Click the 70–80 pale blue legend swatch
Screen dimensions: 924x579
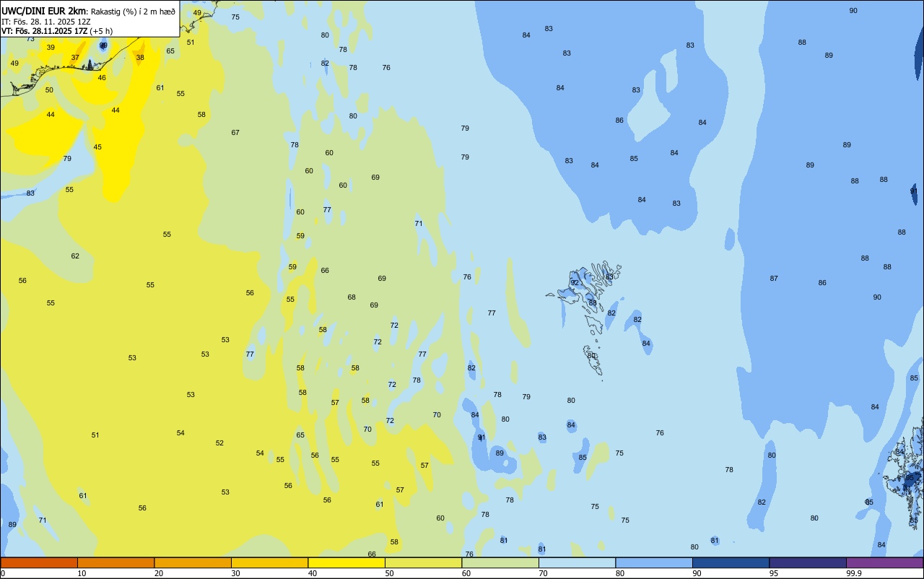point(577,562)
